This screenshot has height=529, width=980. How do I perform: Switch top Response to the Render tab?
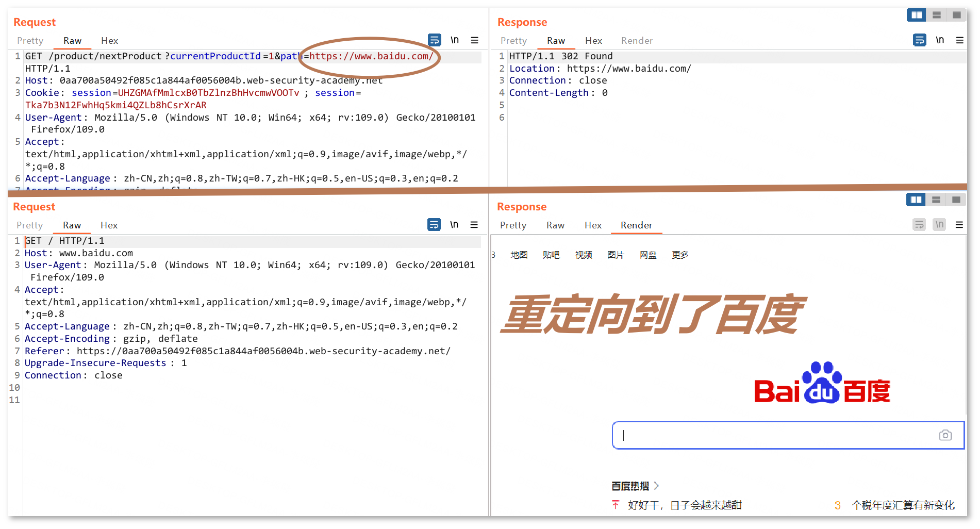click(636, 40)
